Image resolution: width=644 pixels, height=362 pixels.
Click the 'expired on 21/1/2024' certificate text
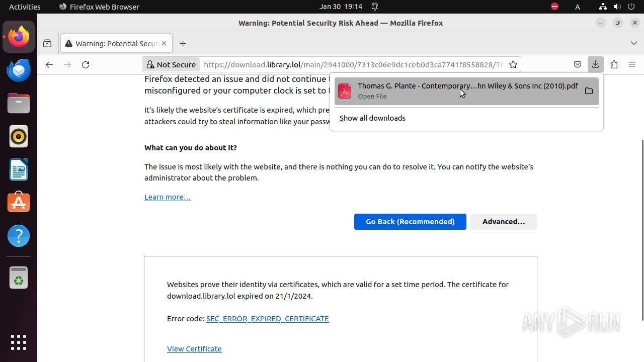coord(274,296)
